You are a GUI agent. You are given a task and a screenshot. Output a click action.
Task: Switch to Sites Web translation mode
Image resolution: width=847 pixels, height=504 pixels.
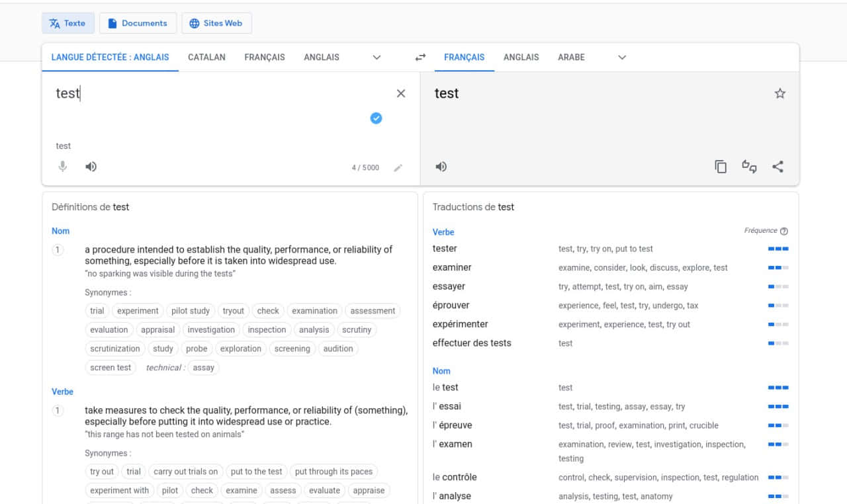coord(216,23)
